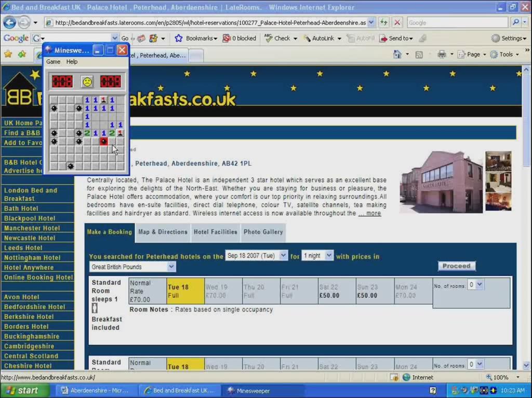
Task: Click the green Refresh page icon
Action: [x=383, y=22]
